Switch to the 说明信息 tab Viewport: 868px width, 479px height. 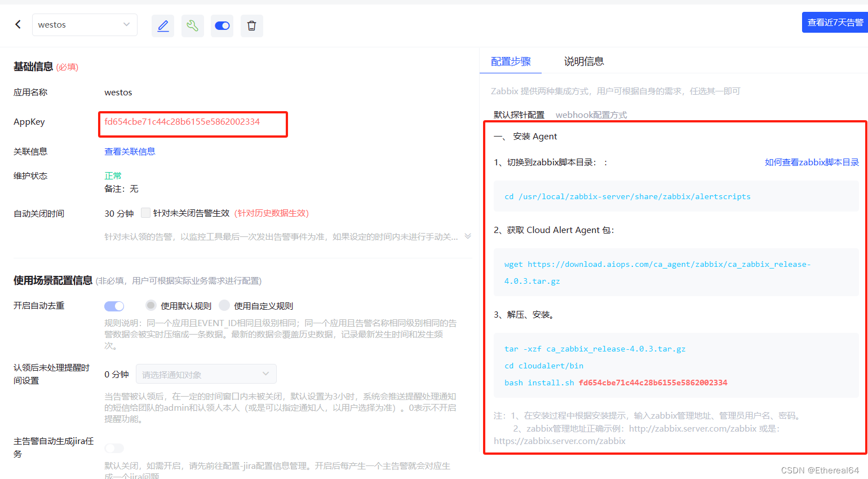(x=584, y=61)
